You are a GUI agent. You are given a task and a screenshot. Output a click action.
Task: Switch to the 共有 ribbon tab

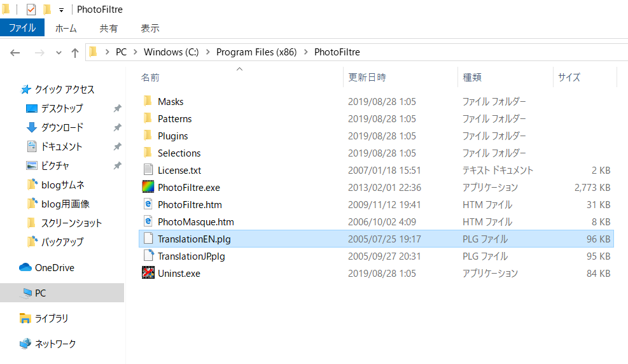click(x=109, y=29)
